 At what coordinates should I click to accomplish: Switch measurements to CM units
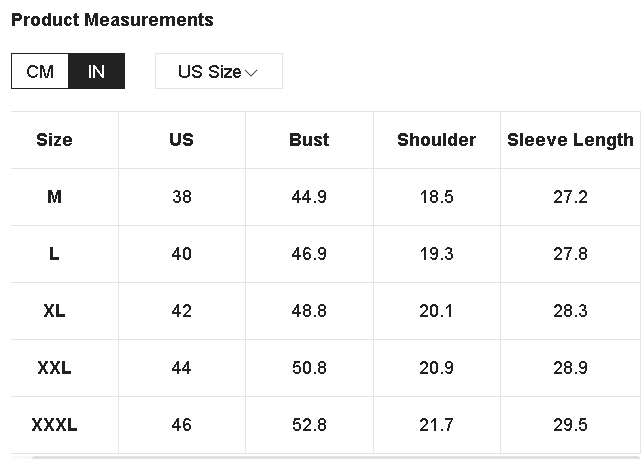tap(40, 72)
